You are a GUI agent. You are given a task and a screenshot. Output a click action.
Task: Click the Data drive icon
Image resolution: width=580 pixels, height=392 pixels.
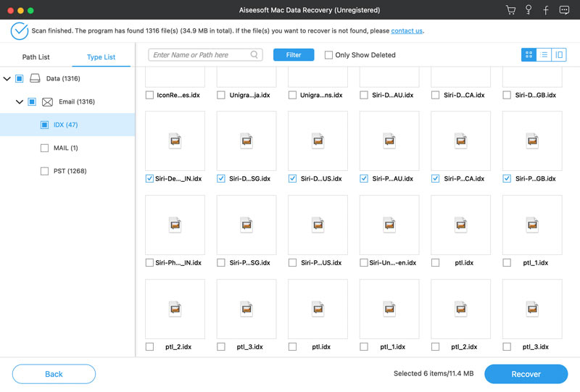click(x=35, y=78)
